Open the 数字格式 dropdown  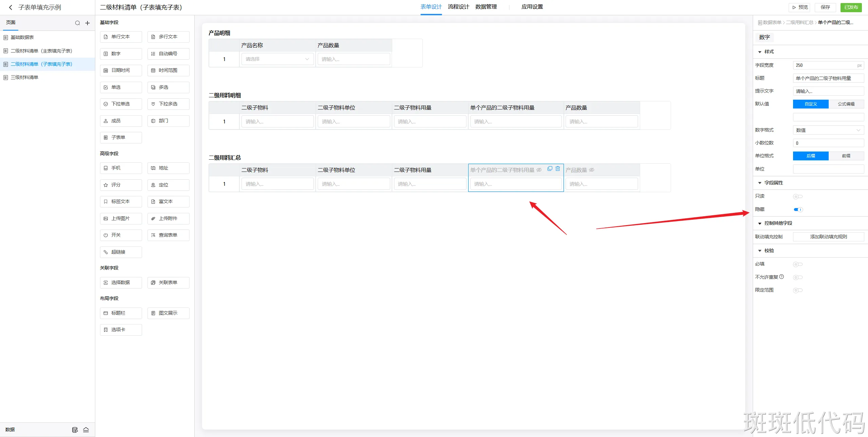828,130
